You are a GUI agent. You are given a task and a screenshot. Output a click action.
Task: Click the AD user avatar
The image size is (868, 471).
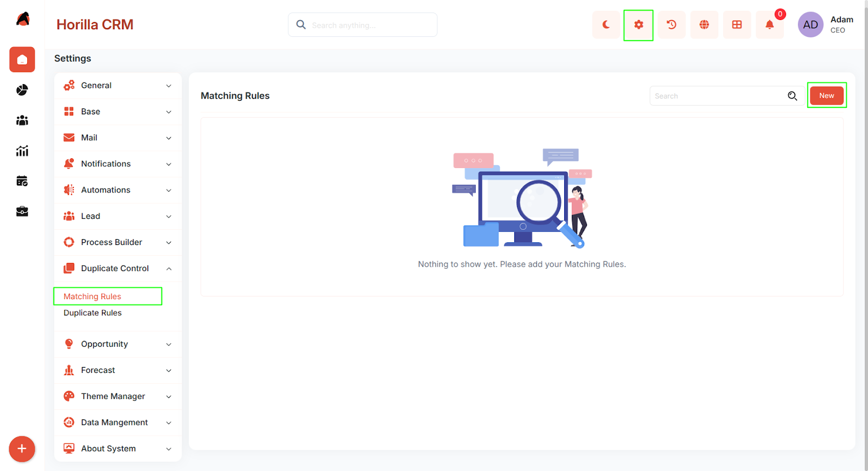point(810,25)
